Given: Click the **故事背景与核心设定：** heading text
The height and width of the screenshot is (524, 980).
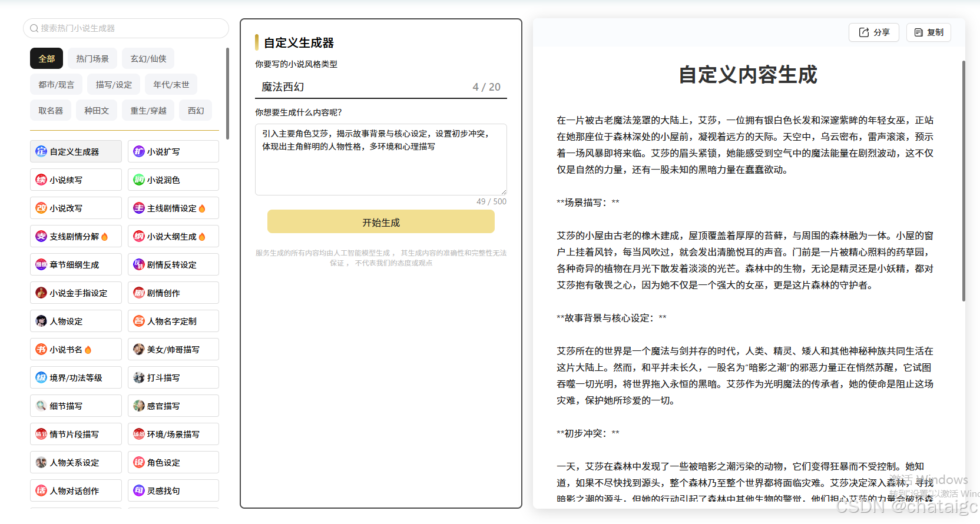Looking at the screenshot, I should coord(611,318).
